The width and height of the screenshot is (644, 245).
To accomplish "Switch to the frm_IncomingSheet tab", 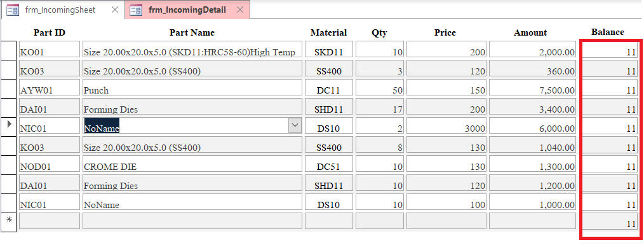I will point(60,10).
